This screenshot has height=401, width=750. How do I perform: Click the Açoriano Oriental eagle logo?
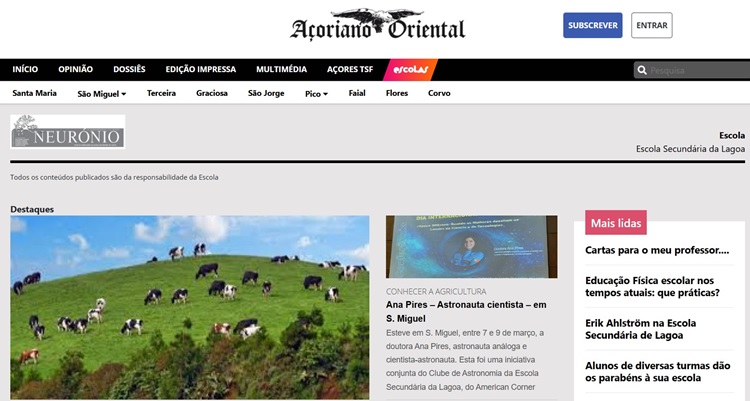pyautogui.click(x=377, y=25)
